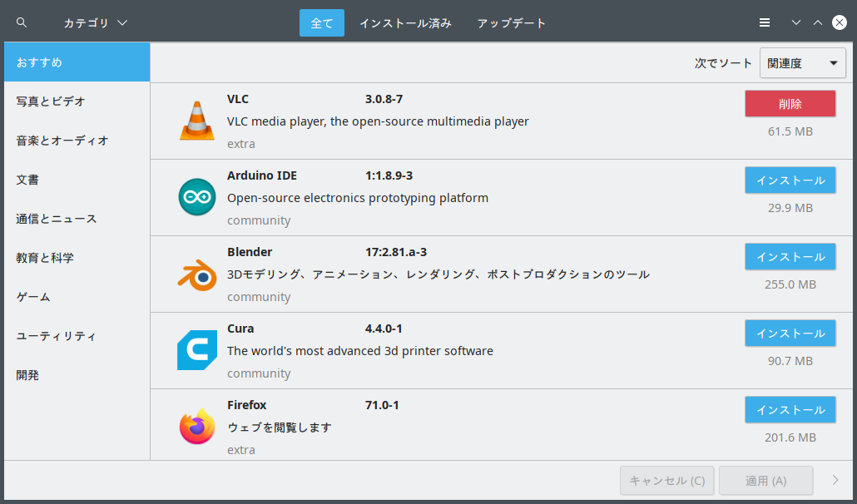
Task: Click the Firefox package name
Action: click(246, 405)
